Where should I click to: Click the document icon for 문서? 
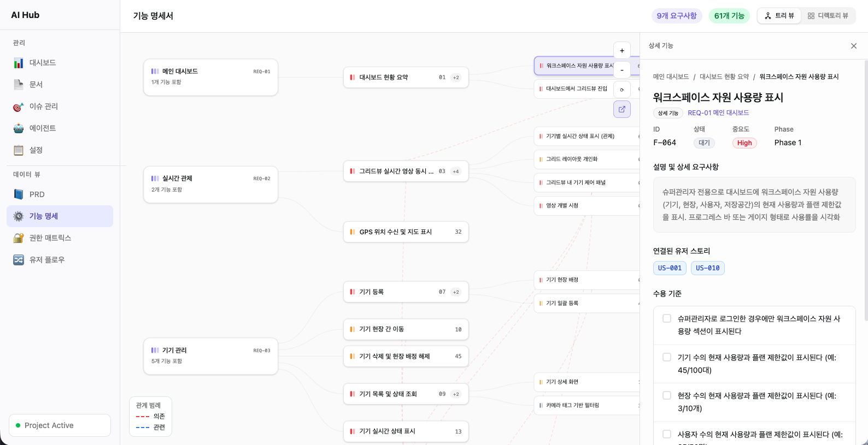tap(19, 85)
